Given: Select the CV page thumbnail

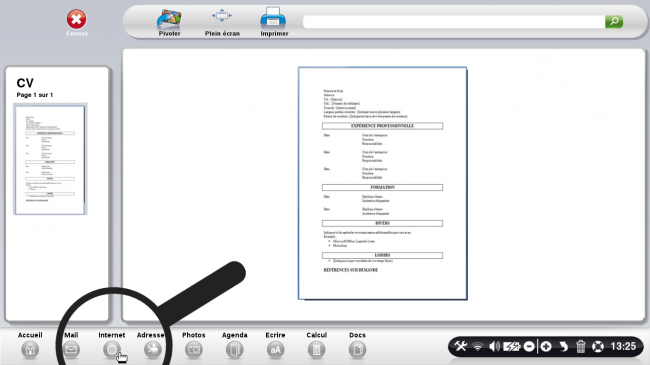Looking at the screenshot, I should coord(50,159).
